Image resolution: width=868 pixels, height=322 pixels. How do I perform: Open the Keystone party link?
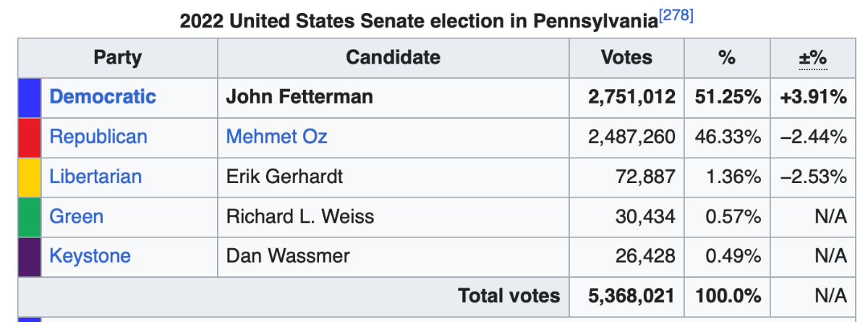coord(90,256)
